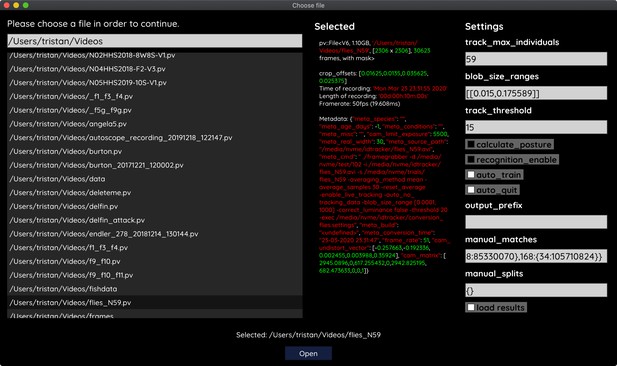
Task: Click the manual_splits input box
Action: point(536,290)
